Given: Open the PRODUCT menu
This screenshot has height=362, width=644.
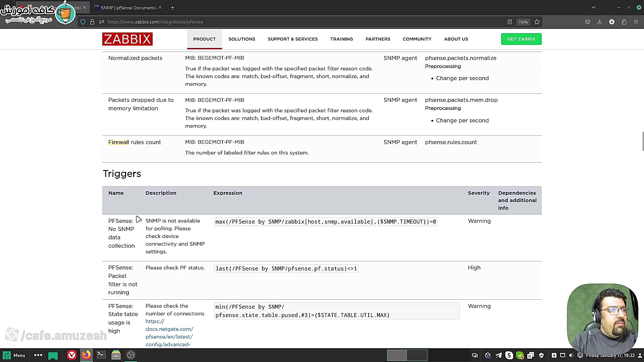Looking at the screenshot, I should click(x=204, y=39).
